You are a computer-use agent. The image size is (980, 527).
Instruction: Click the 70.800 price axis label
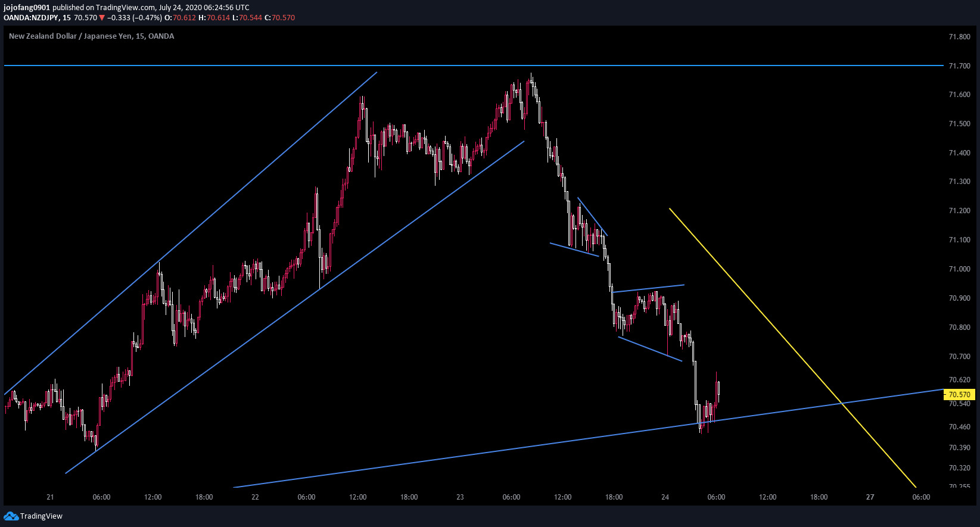959,328
